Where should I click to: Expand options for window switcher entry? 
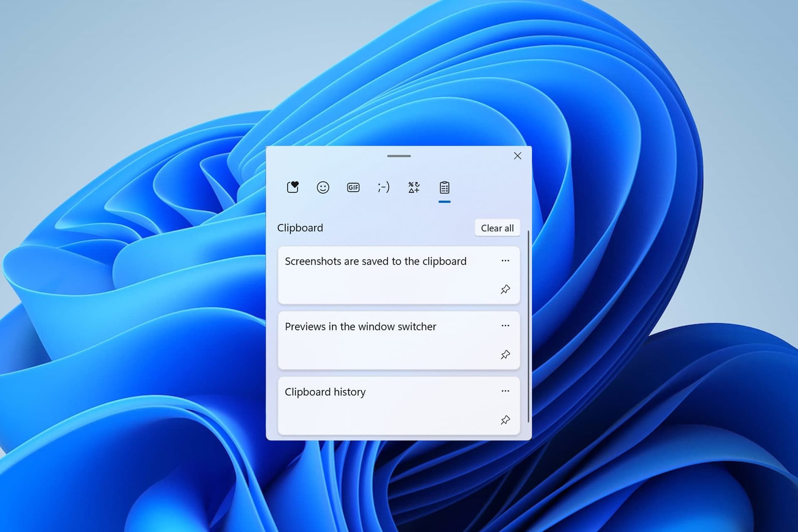click(505, 326)
